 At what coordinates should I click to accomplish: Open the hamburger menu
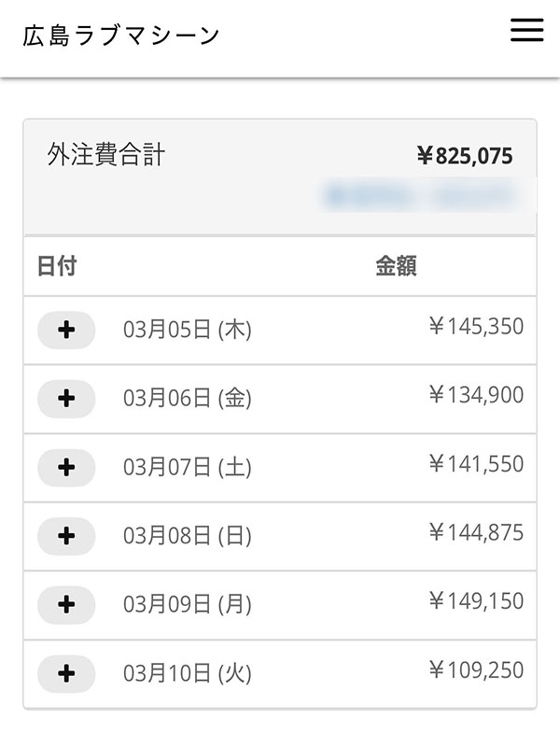[x=526, y=31]
